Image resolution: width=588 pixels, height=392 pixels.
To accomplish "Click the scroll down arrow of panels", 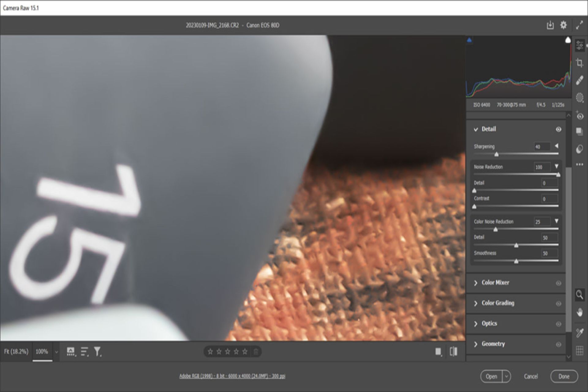I will (x=568, y=357).
